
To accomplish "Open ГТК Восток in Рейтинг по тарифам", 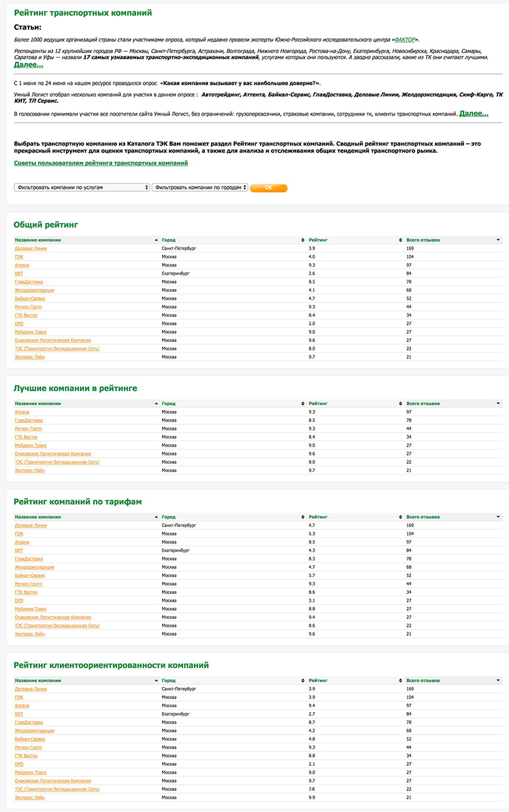I will (x=27, y=592).
